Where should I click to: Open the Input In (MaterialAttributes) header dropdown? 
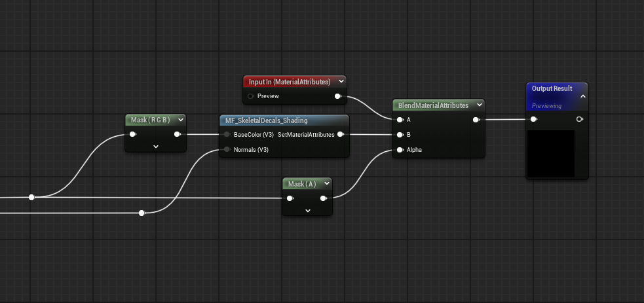[341, 82]
